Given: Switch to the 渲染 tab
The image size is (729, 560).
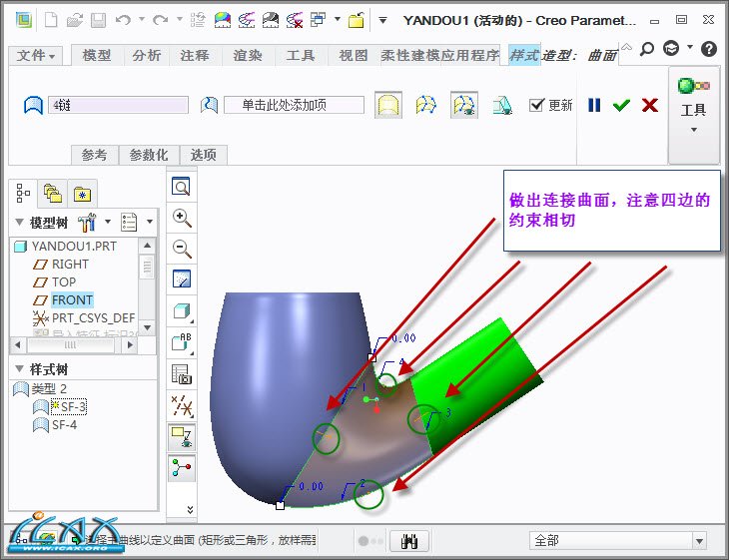Looking at the screenshot, I should coord(248,56).
